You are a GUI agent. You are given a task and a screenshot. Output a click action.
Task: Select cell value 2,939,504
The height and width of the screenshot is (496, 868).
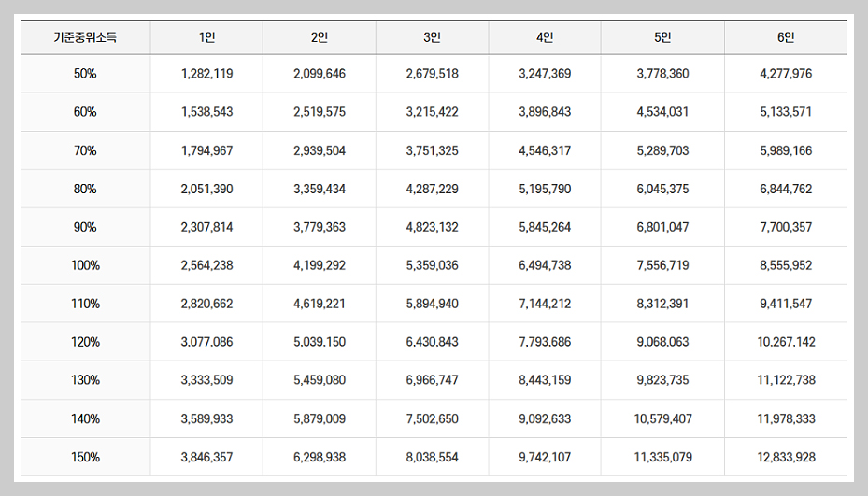320,150
